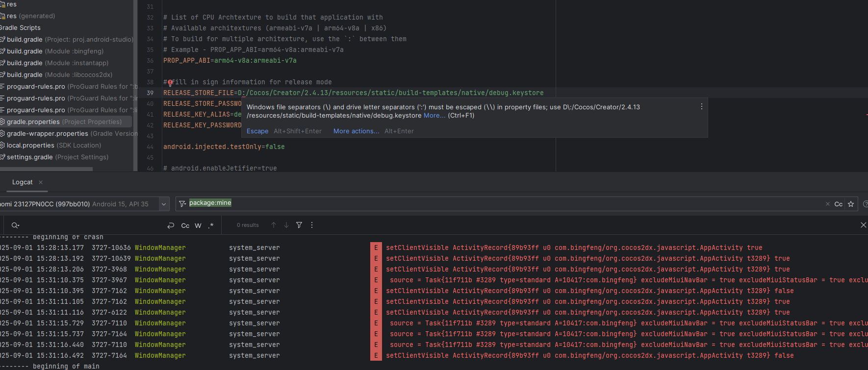Enable Regex search in find bar

coord(211,225)
